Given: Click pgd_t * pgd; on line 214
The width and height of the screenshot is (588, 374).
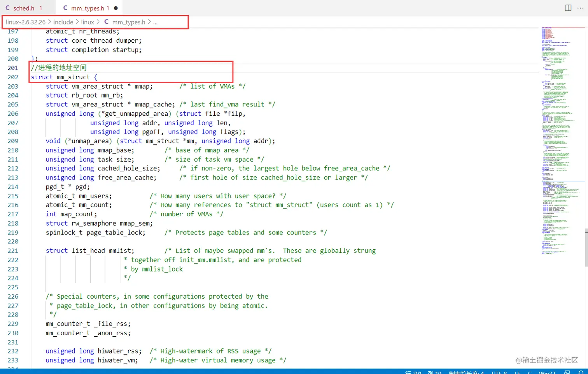Looking at the screenshot, I should (68, 187).
